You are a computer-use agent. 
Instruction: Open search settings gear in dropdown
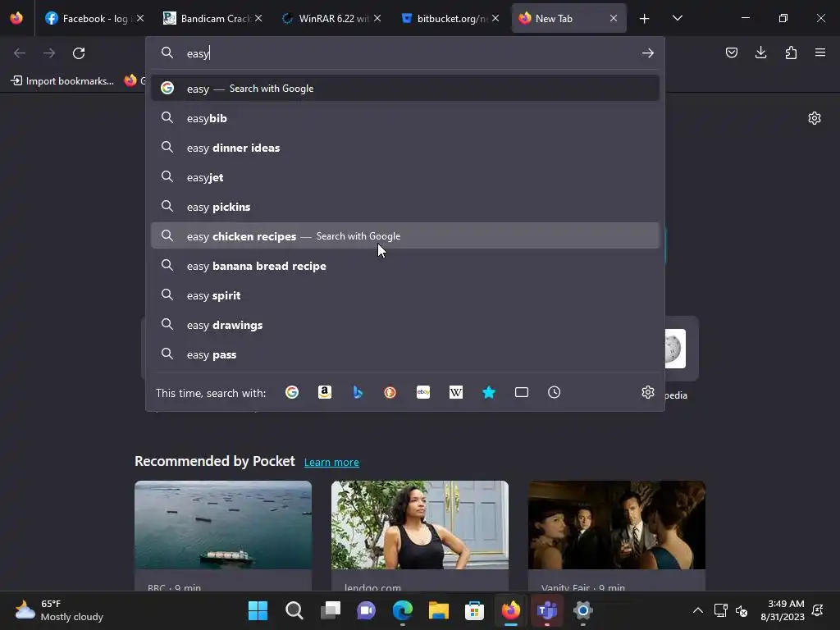[x=648, y=392]
